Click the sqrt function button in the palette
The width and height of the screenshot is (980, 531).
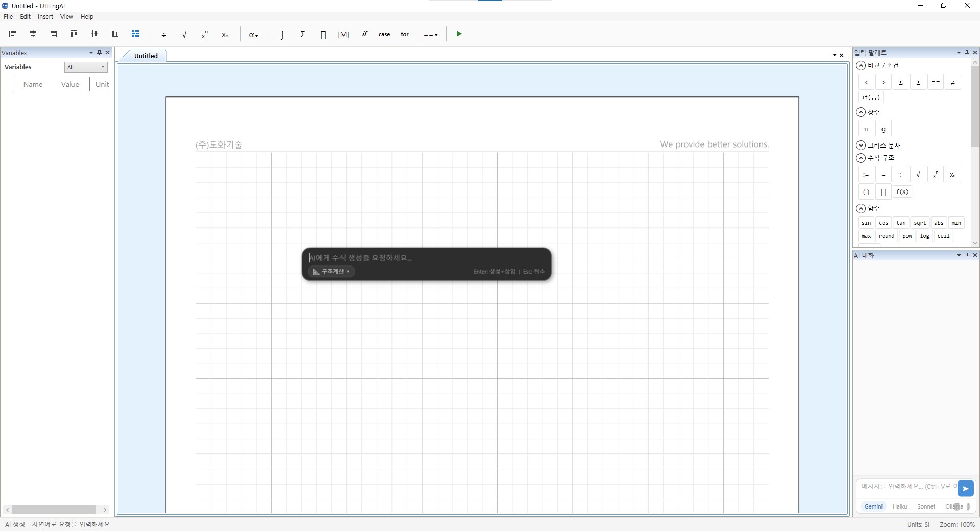[920, 223]
